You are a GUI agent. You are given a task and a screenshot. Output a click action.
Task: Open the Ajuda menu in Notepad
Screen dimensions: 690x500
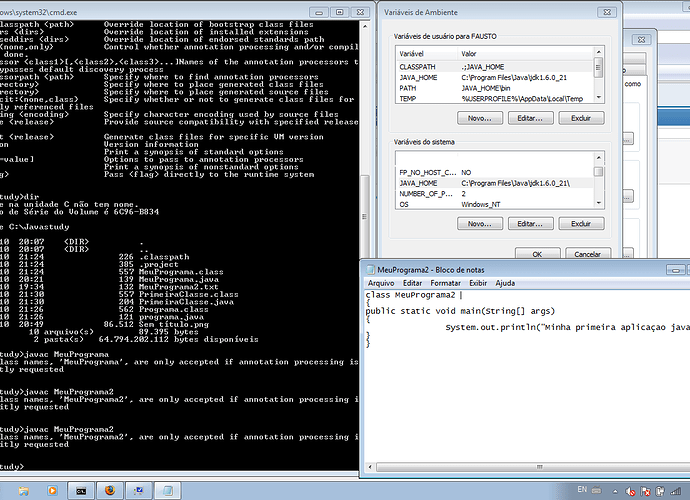505,283
